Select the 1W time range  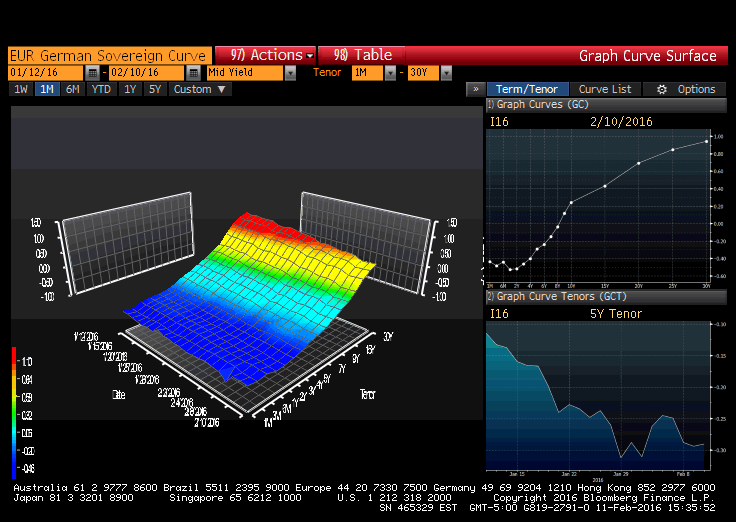pyautogui.click(x=21, y=89)
